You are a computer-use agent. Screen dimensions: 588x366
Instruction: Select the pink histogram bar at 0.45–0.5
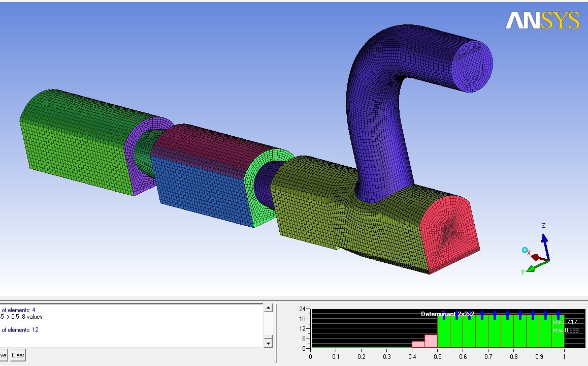431,341
